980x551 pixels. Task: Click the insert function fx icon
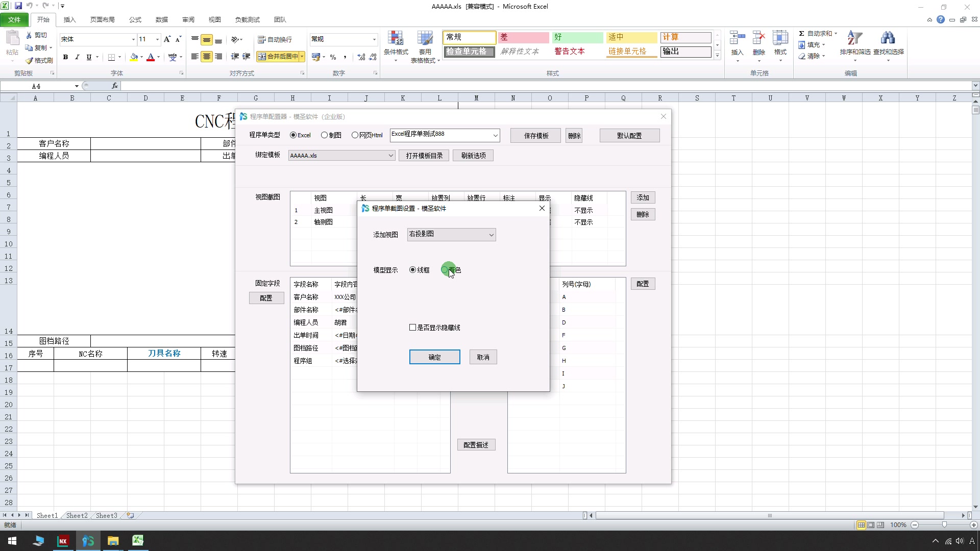coord(115,86)
